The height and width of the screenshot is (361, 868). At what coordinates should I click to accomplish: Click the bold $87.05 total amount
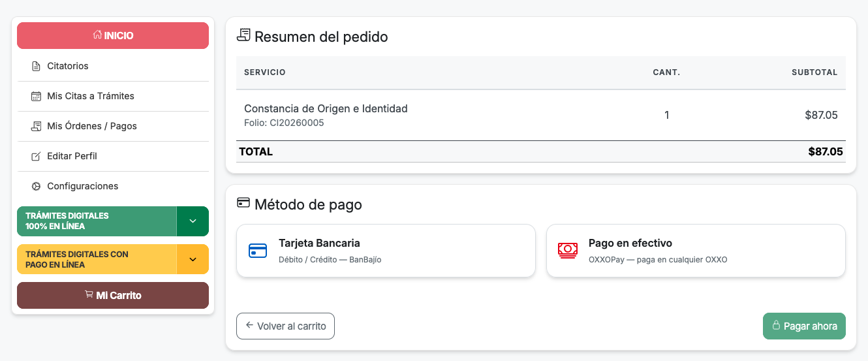click(826, 151)
